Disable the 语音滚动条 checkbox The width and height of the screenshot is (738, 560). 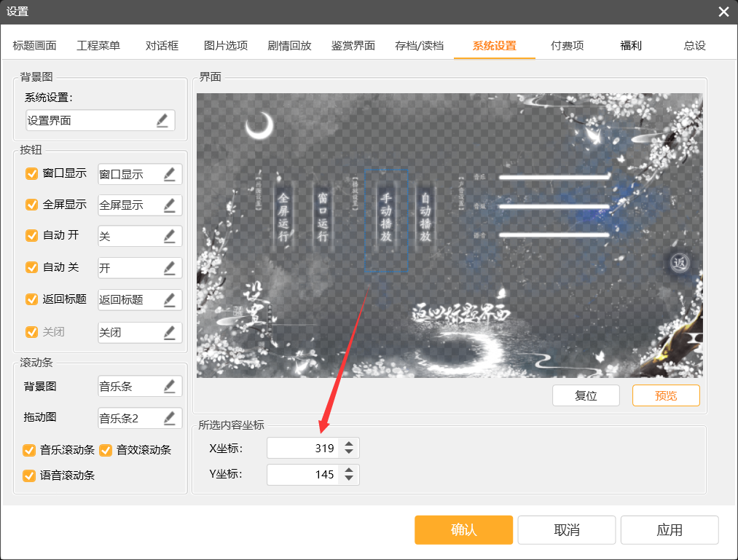click(x=29, y=476)
